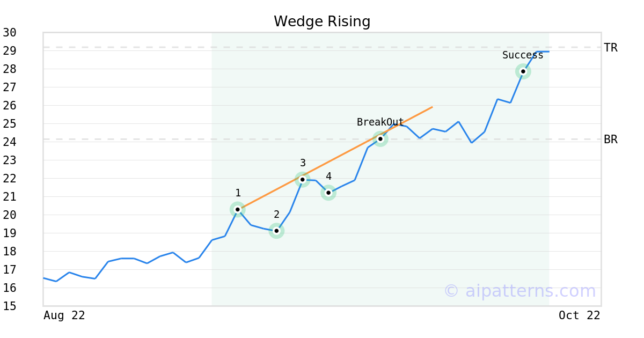Viewport: 644px width, 338px height.
Task: Select the 30 value on the price axis
Action: [10, 33]
